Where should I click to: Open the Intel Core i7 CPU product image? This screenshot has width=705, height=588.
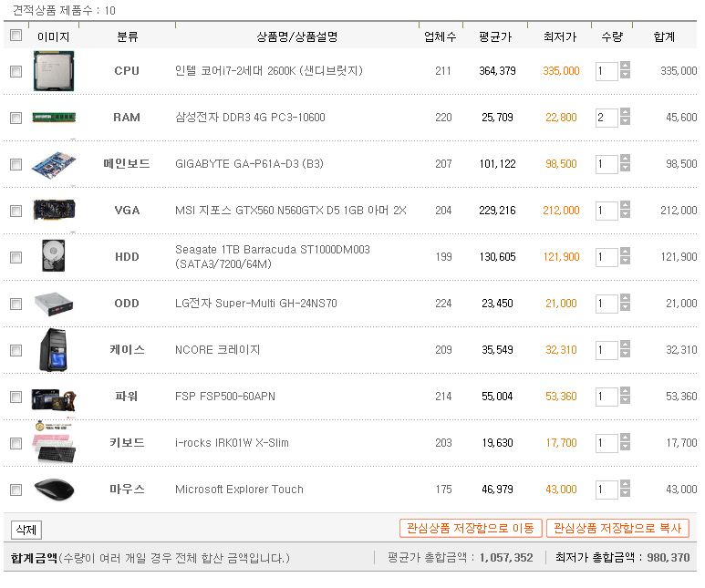54,71
